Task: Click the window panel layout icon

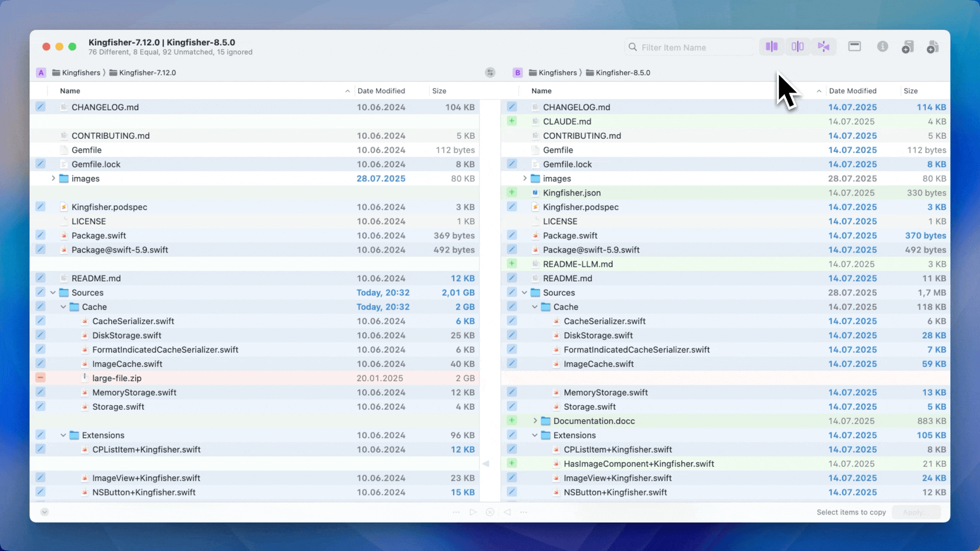Action: [x=854, y=46]
